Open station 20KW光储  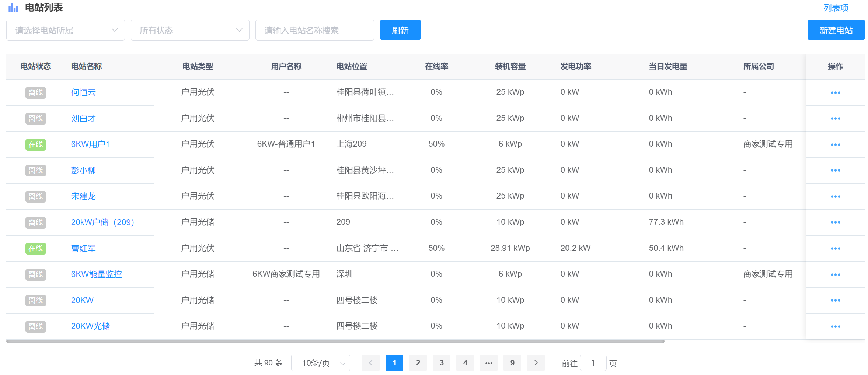coord(90,326)
